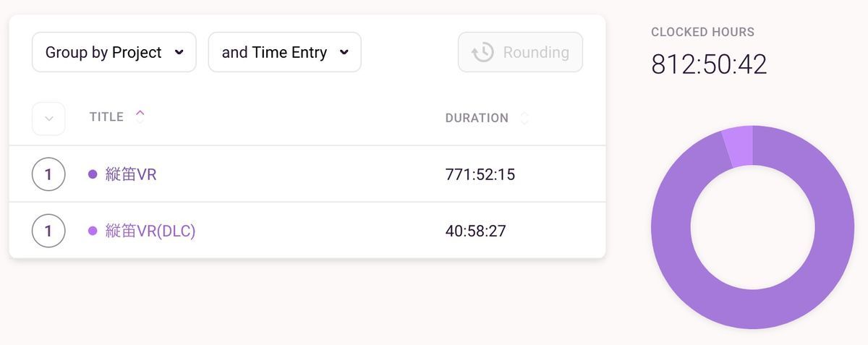Click the 812:50:42 clocked hours total
Screen dimensions: 868x345
click(x=709, y=64)
